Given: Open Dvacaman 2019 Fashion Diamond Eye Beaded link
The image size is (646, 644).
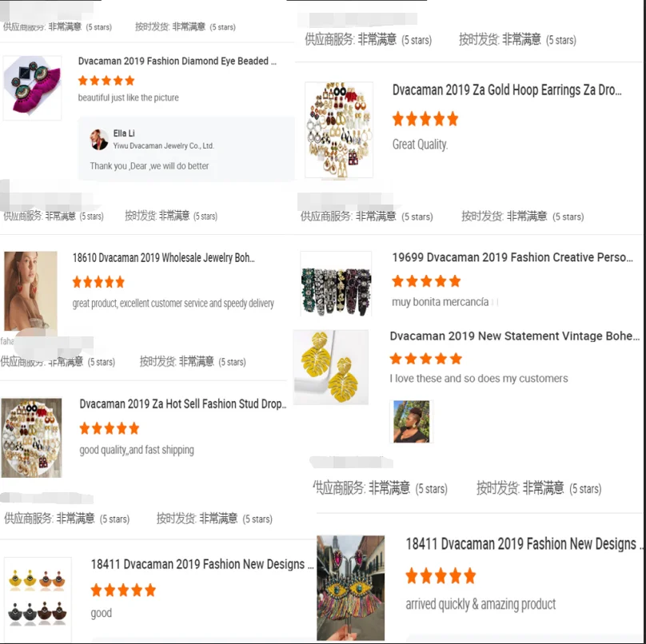Looking at the screenshot, I should (177, 61).
